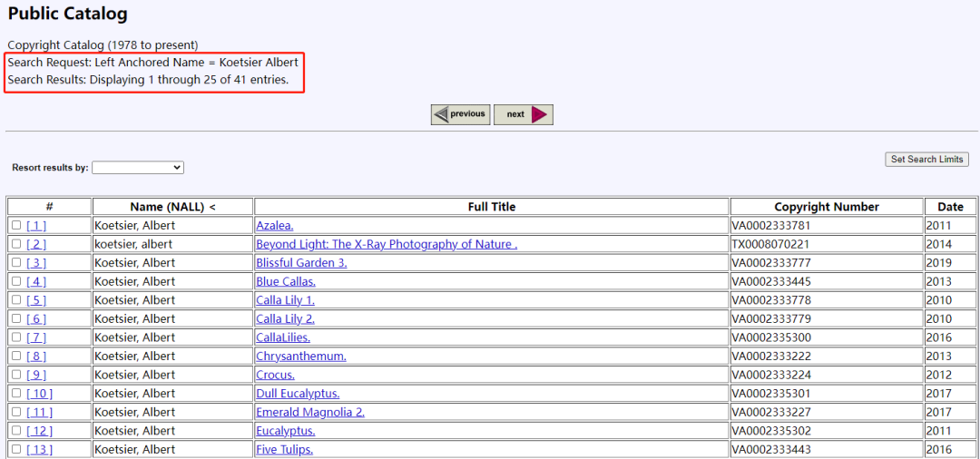Select the Name (NALL) < column header

172,207
